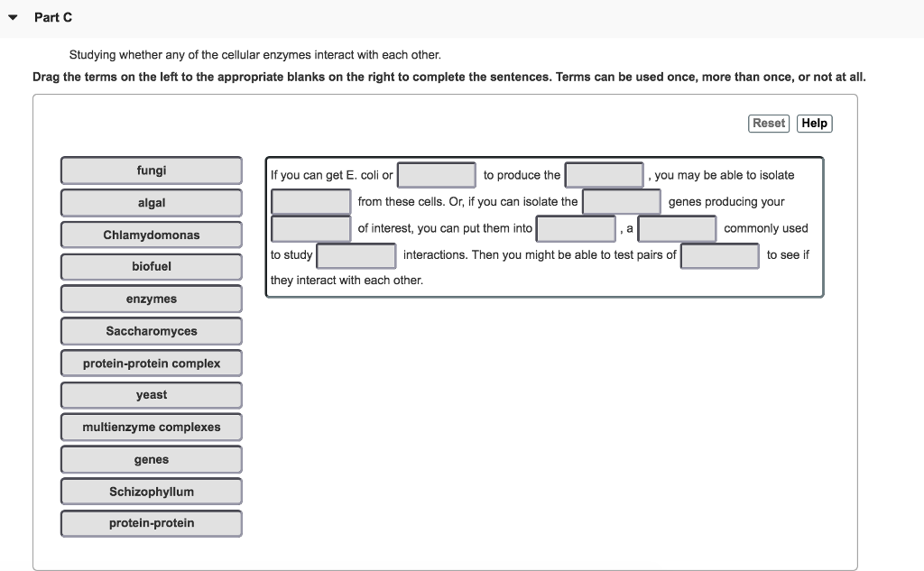Click the Chlamydomonas term
Viewport: 924px width, 571px height.
(x=151, y=235)
